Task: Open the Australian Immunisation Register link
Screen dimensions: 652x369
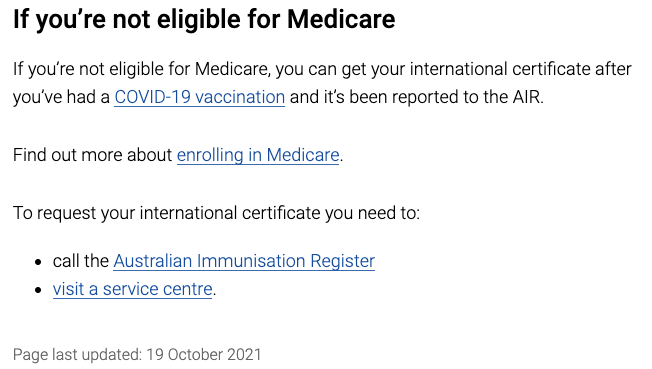Action: 244,261
